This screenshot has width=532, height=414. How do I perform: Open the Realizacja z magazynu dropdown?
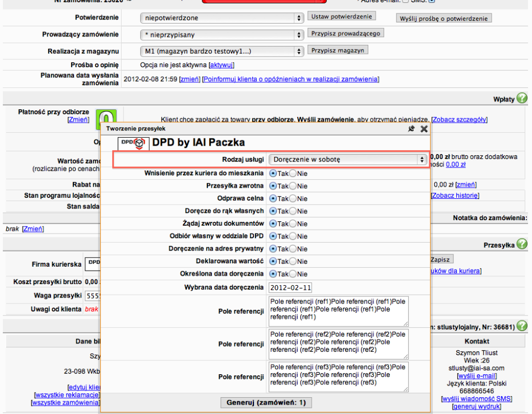(221, 52)
